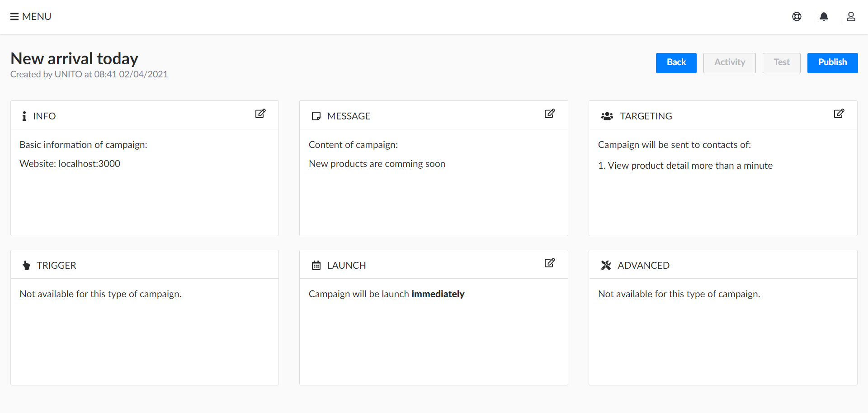Click the Back button
Screen dimensions: 868x413
676,63
